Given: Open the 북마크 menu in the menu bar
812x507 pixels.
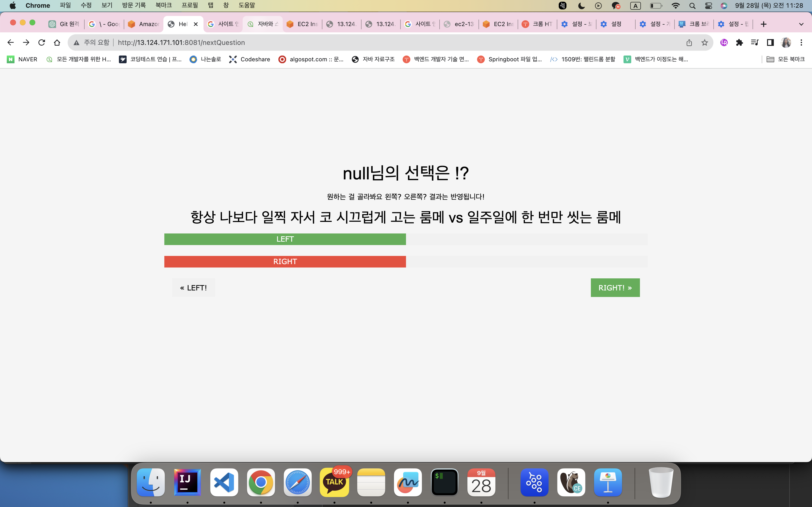Looking at the screenshot, I should point(163,5).
